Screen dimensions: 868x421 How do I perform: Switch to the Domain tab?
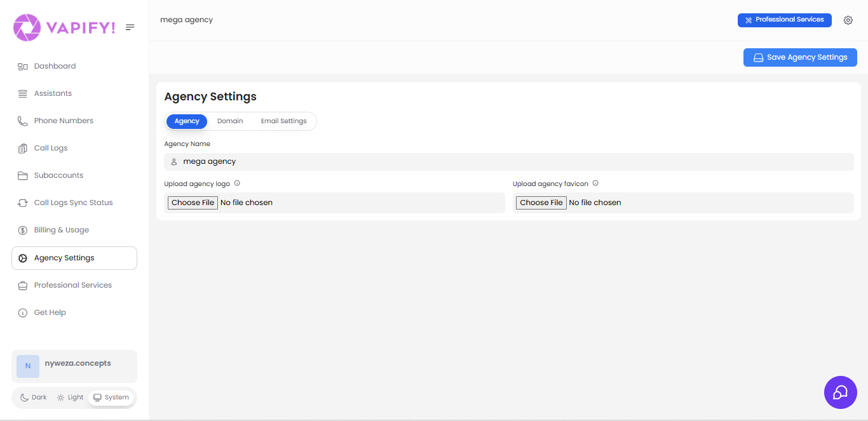(x=230, y=121)
